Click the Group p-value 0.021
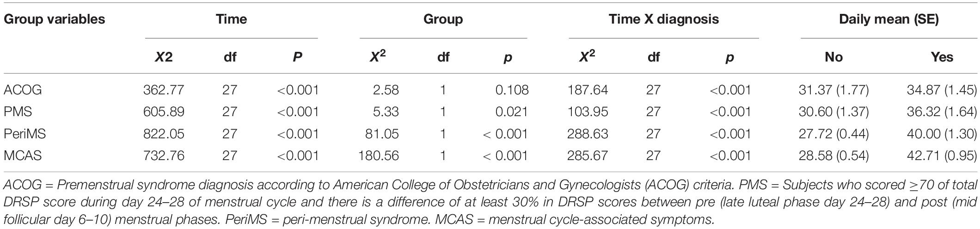Viewport: 980px width, 229px height. pyautogui.click(x=512, y=112)
